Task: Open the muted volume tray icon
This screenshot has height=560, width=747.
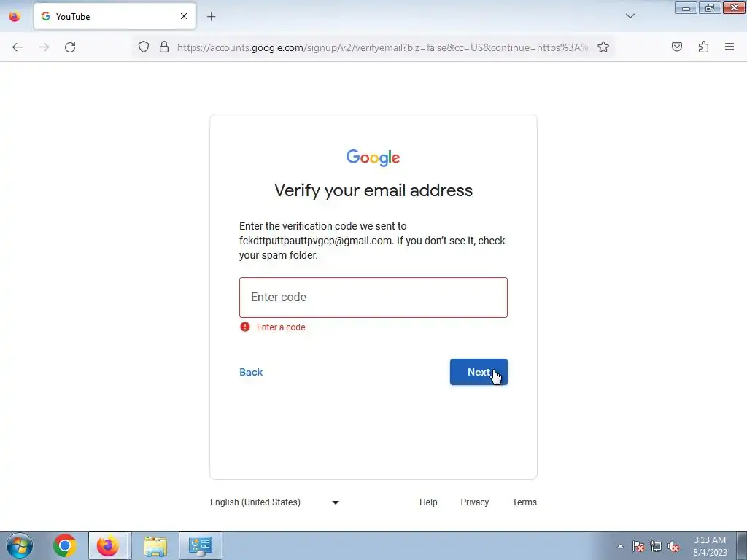Action: (673, 547)
